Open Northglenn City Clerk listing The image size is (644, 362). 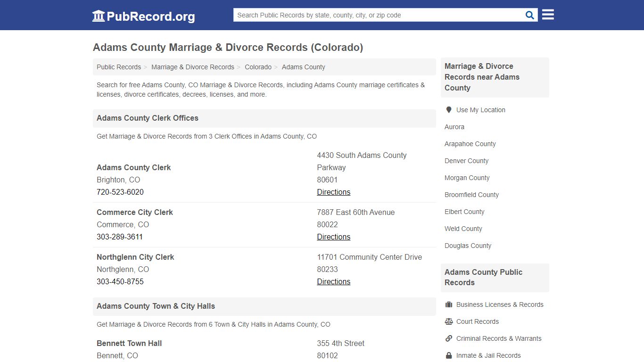135,257
